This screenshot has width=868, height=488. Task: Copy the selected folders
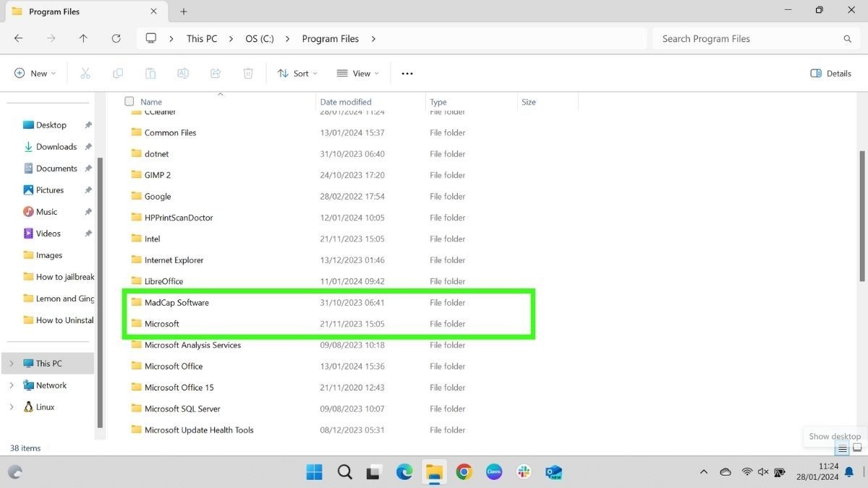click(118, 73)
